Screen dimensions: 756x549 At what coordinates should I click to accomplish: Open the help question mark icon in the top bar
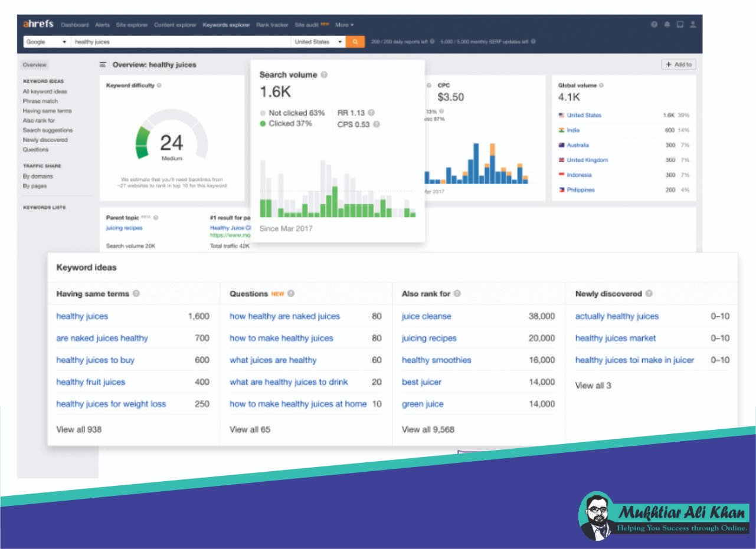tap(654, 24)
